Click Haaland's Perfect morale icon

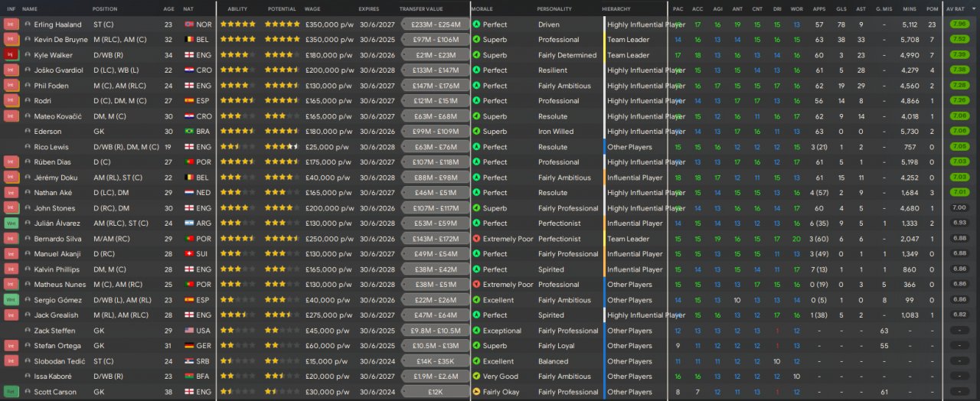[476, 24]
